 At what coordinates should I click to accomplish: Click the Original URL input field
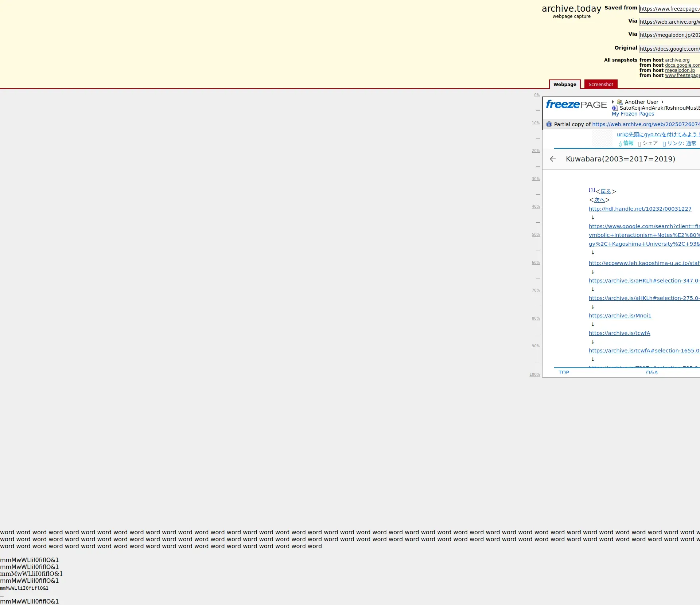[669, 49]
